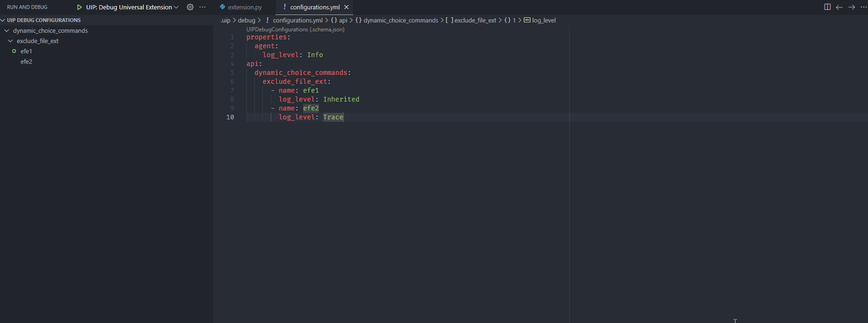
Task: Collapse the UIP Debug Configurations section
Action: 3,20
